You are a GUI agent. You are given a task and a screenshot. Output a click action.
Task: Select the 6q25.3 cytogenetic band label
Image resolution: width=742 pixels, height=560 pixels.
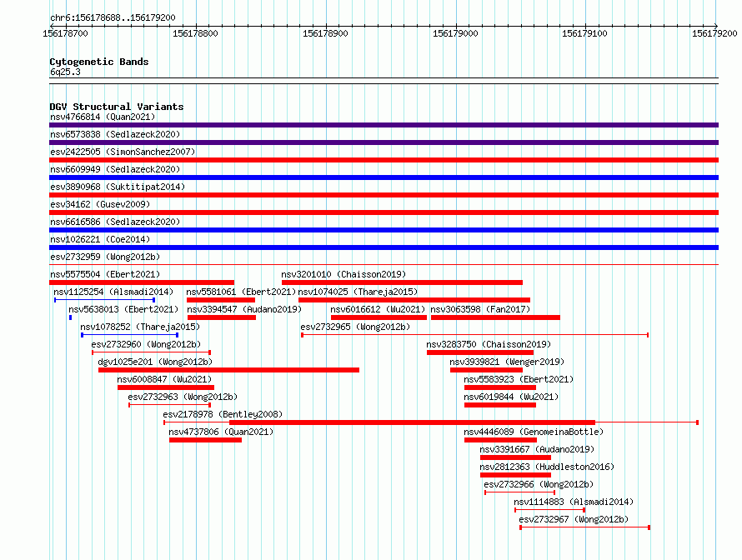pos(65,72)
